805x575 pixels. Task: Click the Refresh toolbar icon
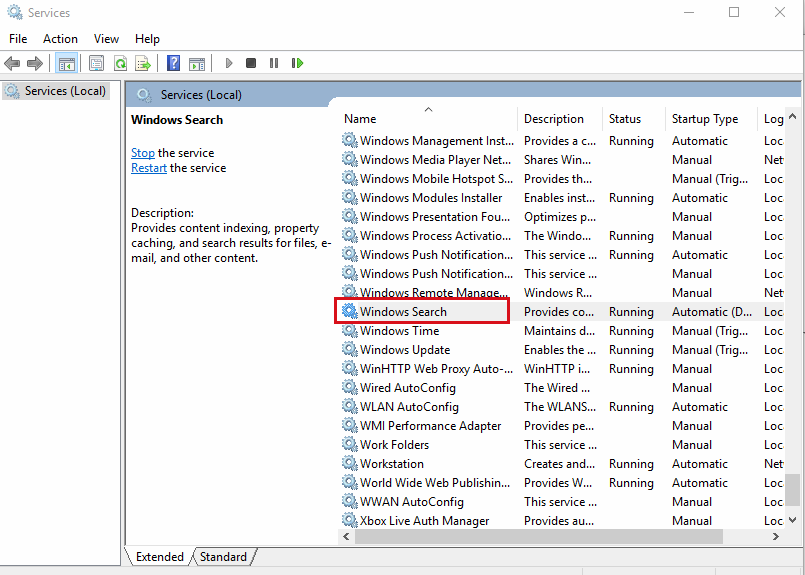pos(120,63)
